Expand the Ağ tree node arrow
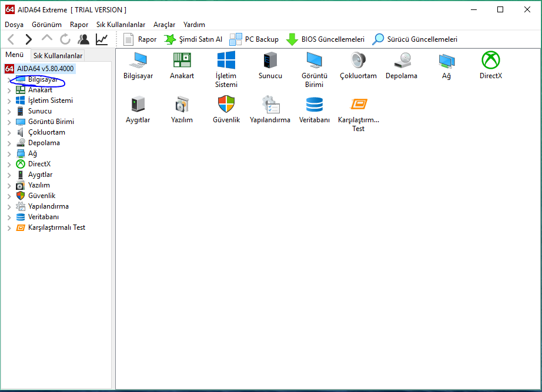Screen dimensions: 542x392 pyautogui.click(x=9, y=154)
